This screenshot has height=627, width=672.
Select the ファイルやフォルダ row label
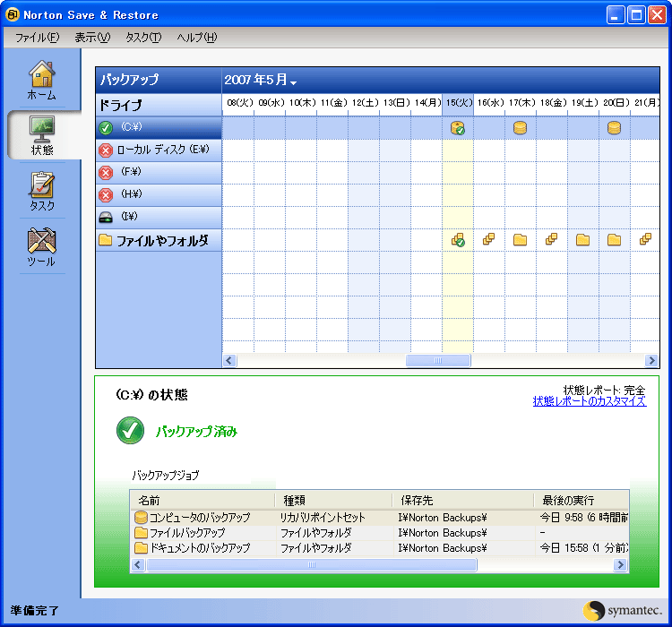[x=162, y=240]
